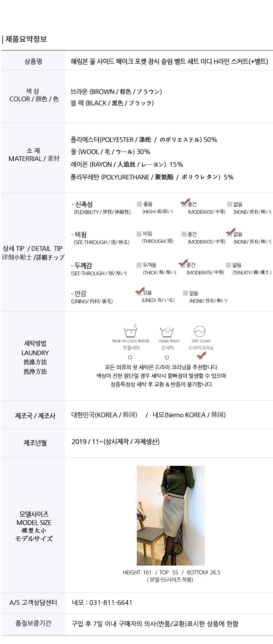Click the dry clean icon
This screenshot has height=644, width=273.
click(x=200, y=332)
